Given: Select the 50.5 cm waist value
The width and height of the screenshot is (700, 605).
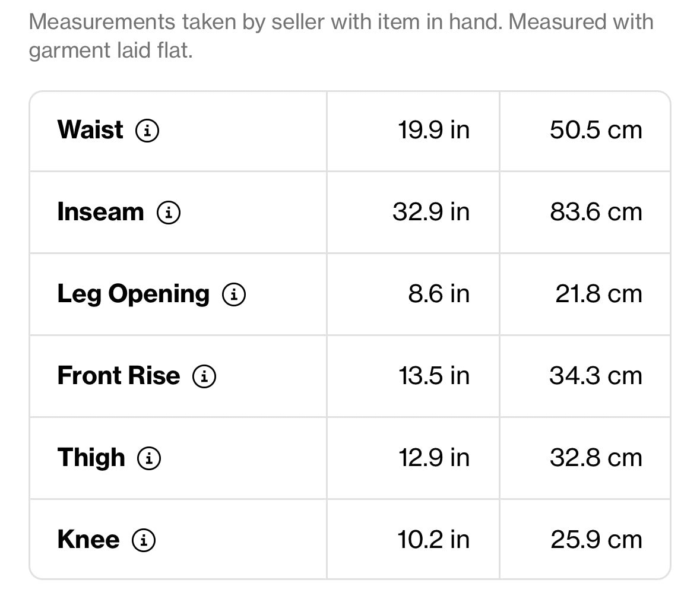Looking at the screenshot, I should 596,130.
